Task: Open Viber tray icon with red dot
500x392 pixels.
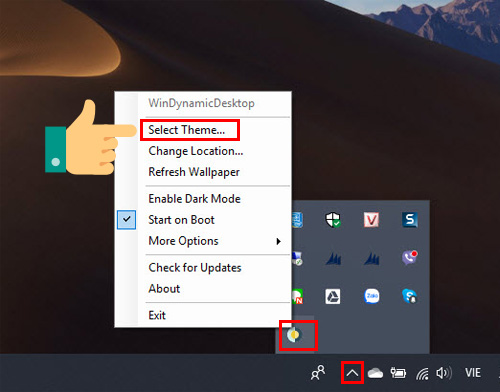Action: (x=410, y=258)
